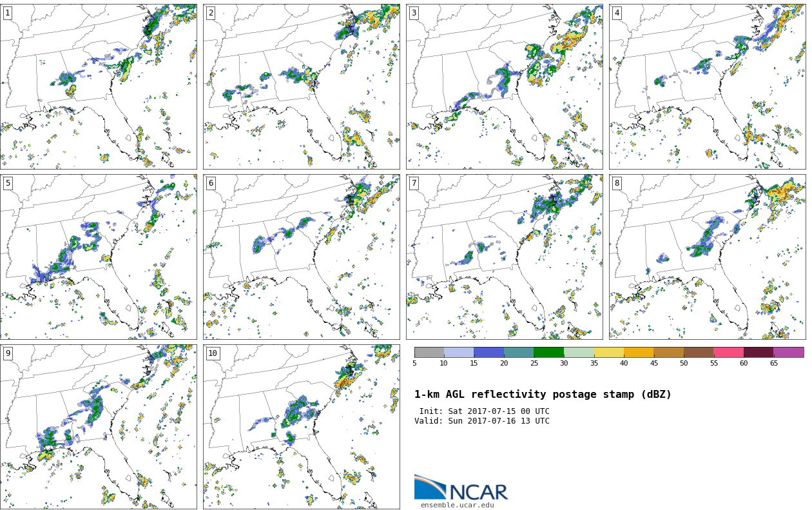Screen dimensions: 812x510
Task: Click the dark brown 50-55 dBZ swatch
Action: (x=699, y=352)
